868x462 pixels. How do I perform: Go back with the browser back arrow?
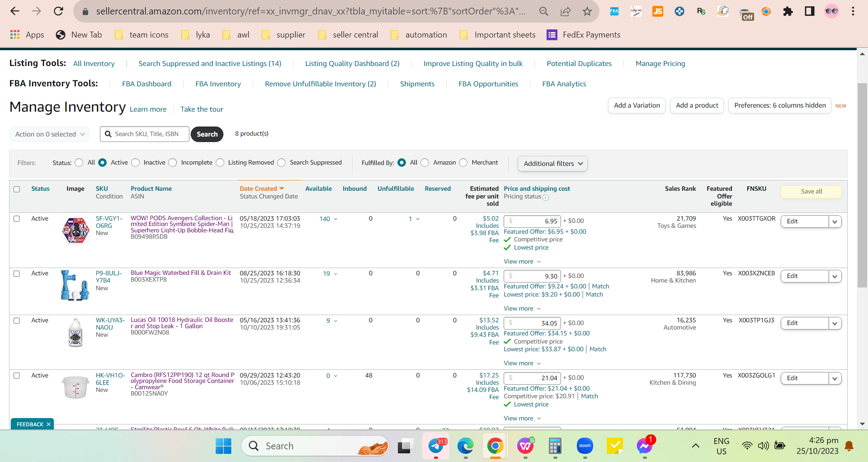tap(15, 11)
